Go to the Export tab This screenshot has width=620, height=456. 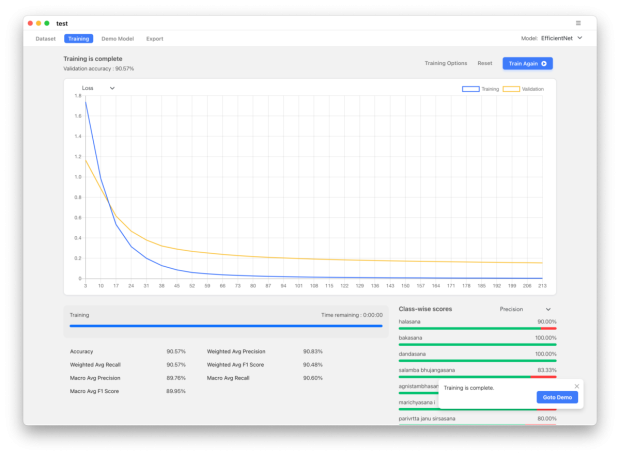coord(154,39)
